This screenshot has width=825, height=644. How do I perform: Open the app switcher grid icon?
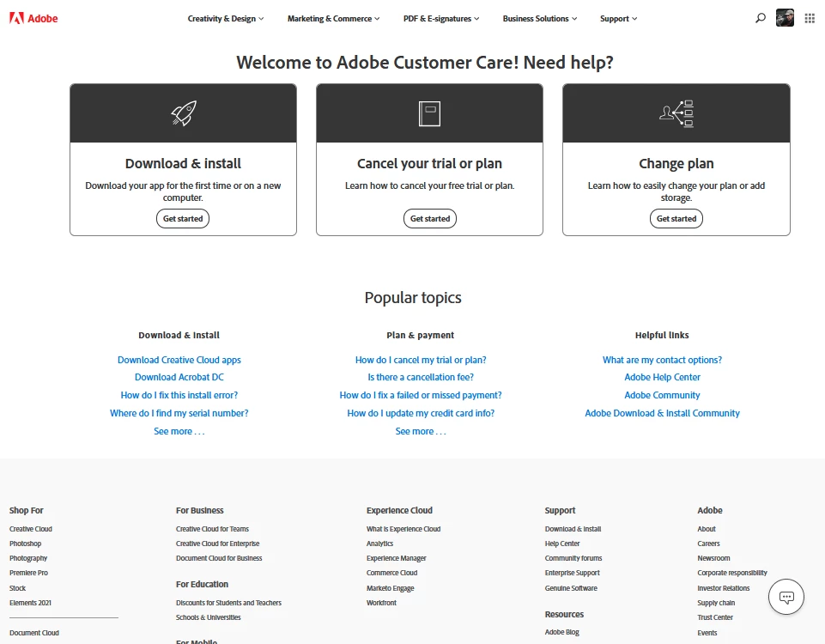click(810, 18)
